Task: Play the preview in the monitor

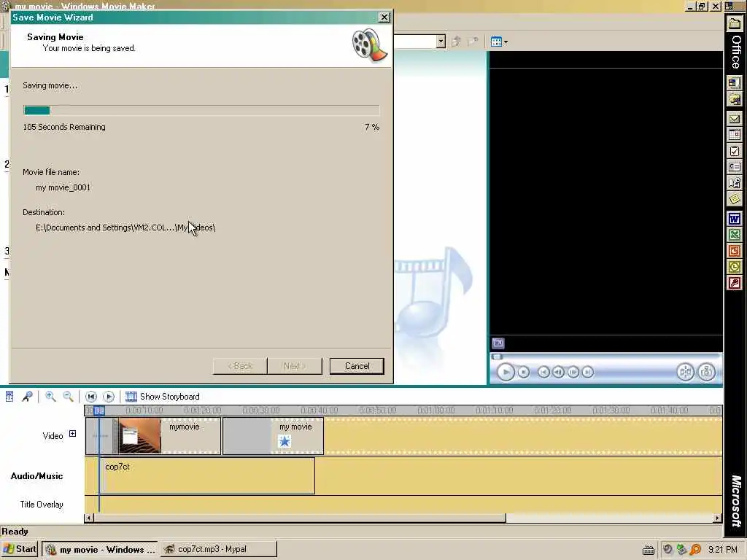Action: tap(506, 372)
